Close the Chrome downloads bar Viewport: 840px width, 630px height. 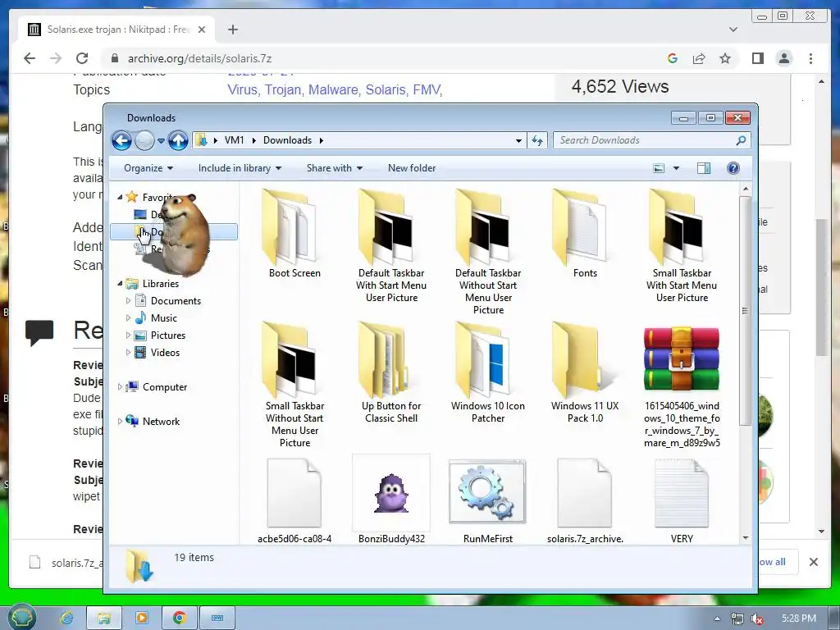[813, 562]
